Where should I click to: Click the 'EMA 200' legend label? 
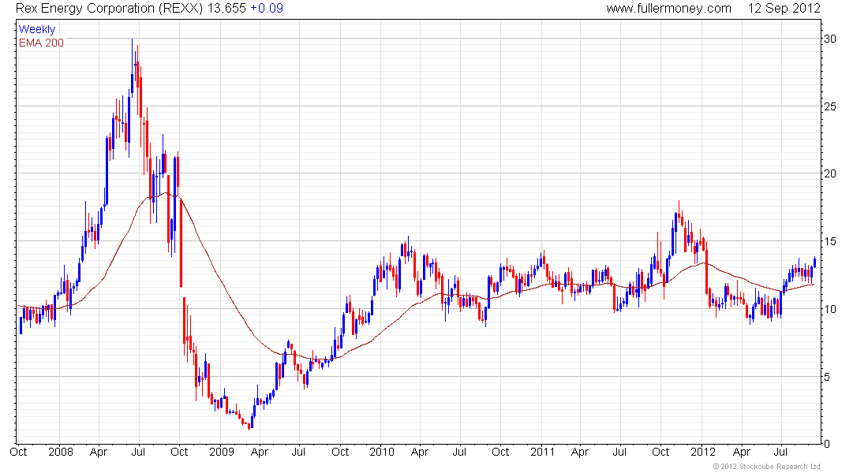click(x=41, y=43)
